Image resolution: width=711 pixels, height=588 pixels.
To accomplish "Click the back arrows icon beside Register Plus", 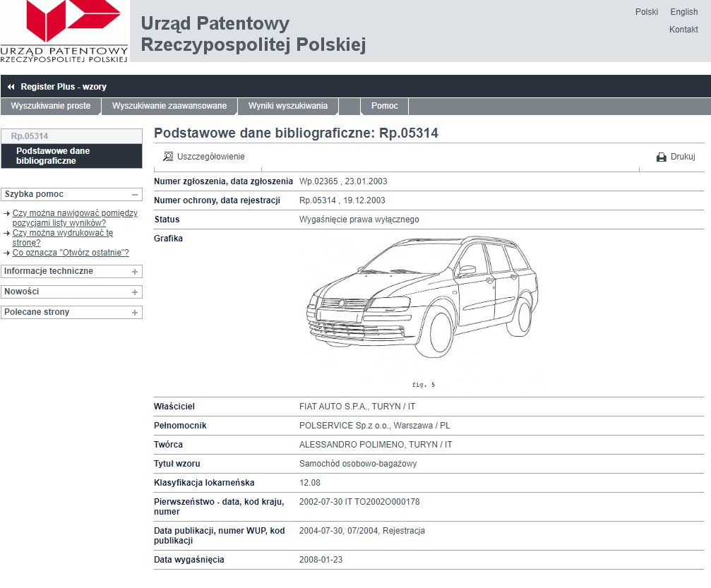I will tap(11, 87).
